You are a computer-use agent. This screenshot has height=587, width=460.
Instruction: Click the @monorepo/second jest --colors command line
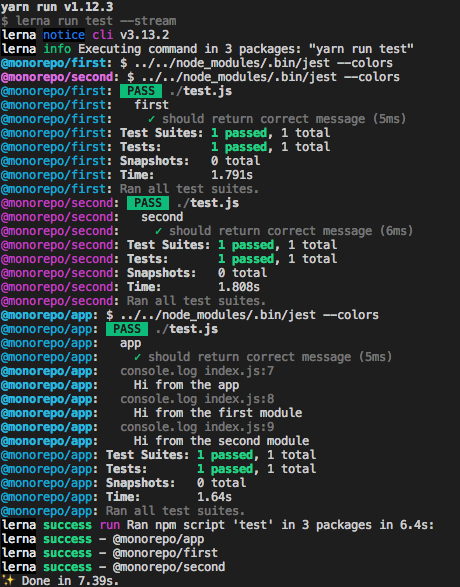click(200, 77)
